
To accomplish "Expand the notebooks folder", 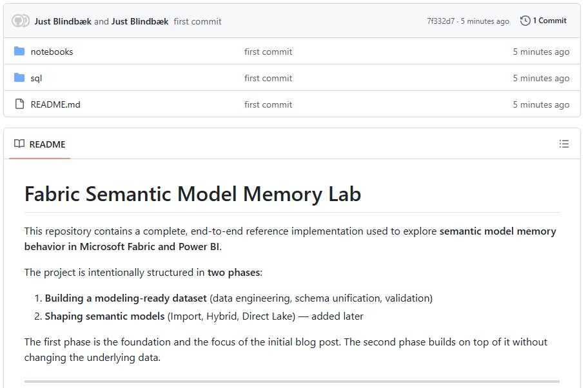I will [x=52, y=52].
